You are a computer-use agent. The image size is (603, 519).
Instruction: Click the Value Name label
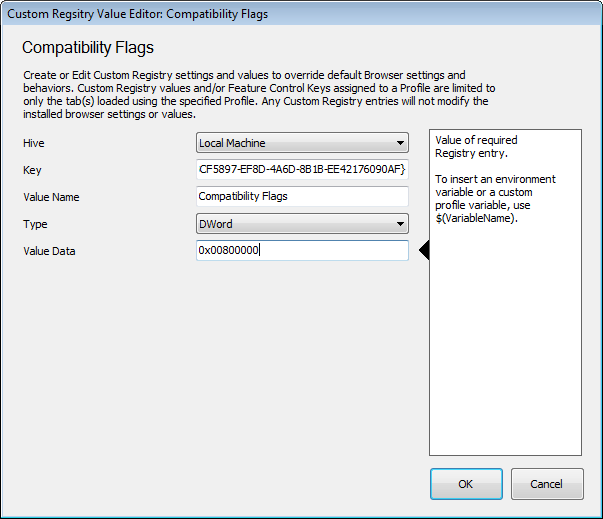[51, 197]
